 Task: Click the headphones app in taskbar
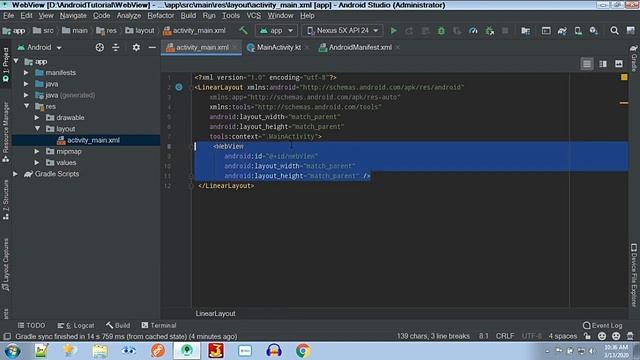pos(273,351)
